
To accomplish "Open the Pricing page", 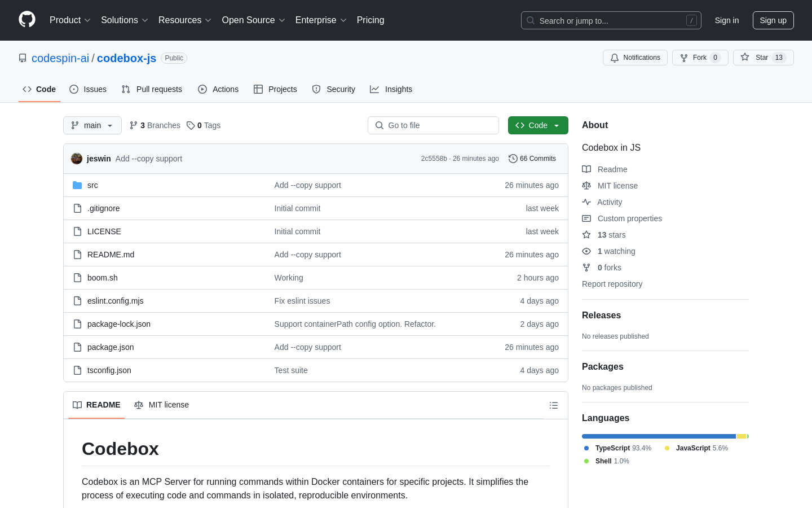I will (370, 20).
